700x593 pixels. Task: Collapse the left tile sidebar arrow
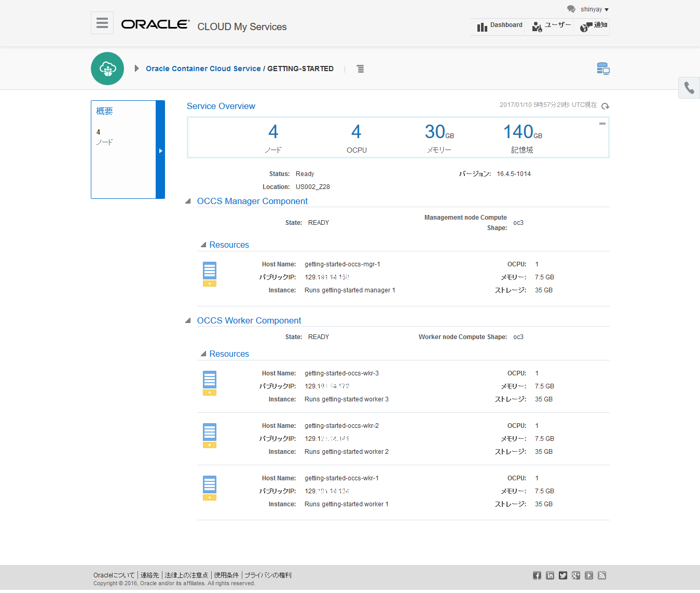click(160, 150)
